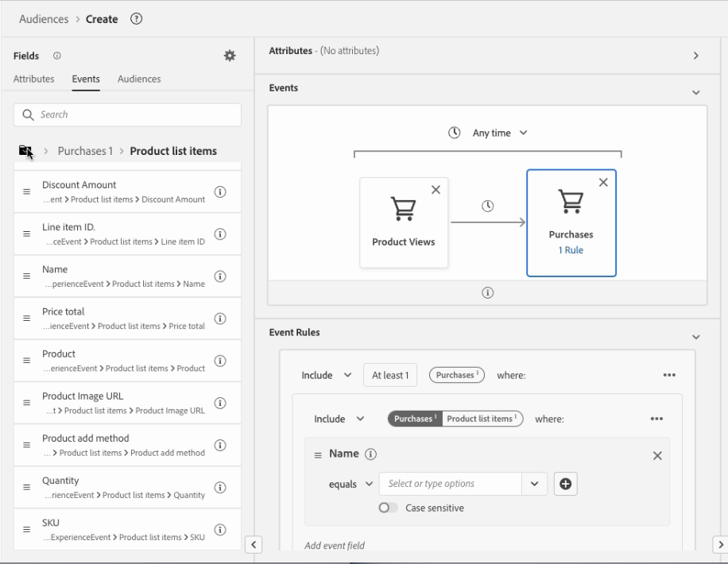The image size is (728, 564).
Task: Open the Fields settings gear
Action: tap(230, 56)
